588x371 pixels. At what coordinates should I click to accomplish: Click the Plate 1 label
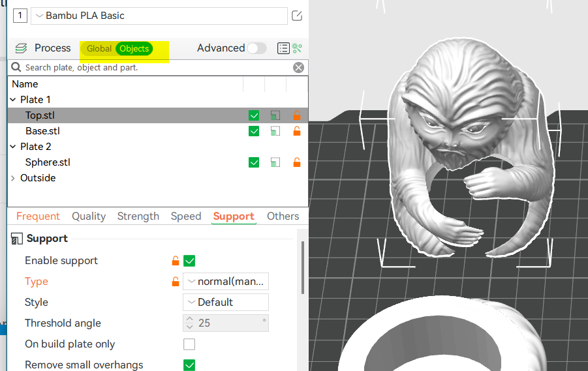pos(35,100)
